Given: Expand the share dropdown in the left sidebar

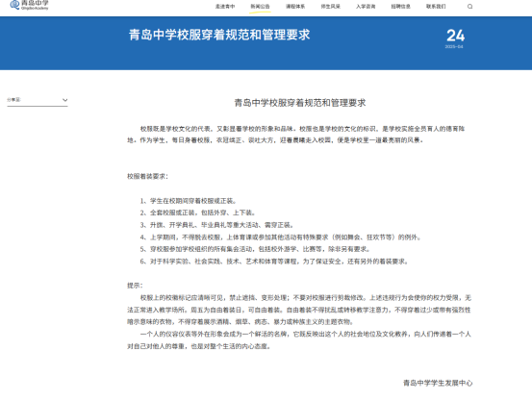Looking at the screenshot, I should pos(38,100).
